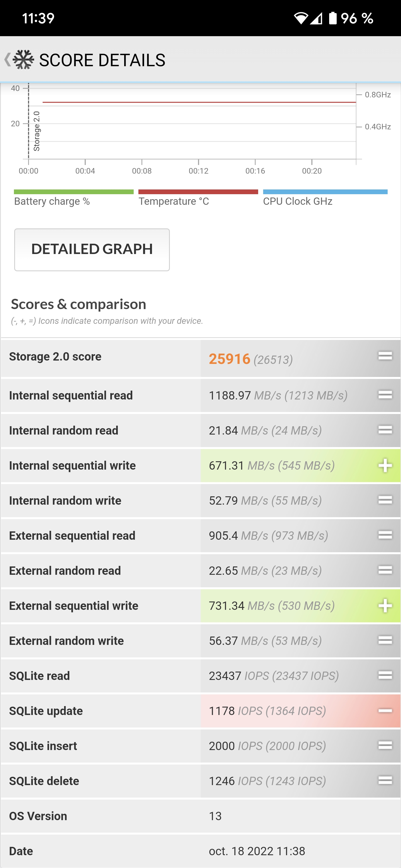The height and width of the screenshot is (868, 401).
Task: Tap the plus icon for Internal sequential write
Action: (x=385, y=466)
